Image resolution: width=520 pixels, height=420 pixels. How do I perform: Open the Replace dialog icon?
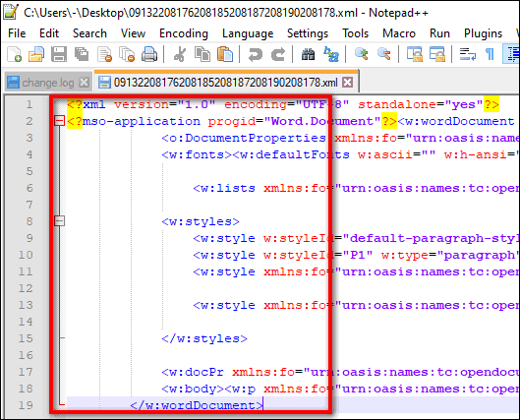pyautogui.click(x=331, y=54)
